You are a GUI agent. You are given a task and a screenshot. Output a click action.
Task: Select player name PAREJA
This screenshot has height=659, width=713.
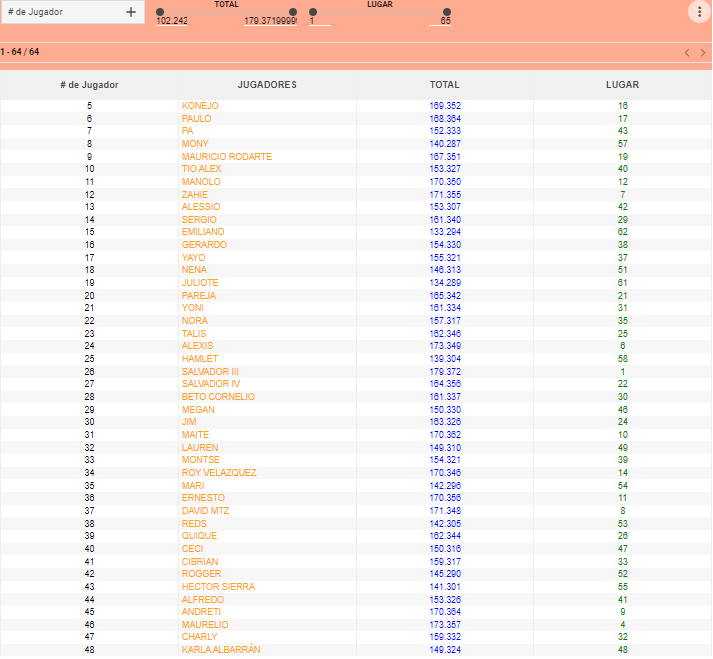point(199,296)
